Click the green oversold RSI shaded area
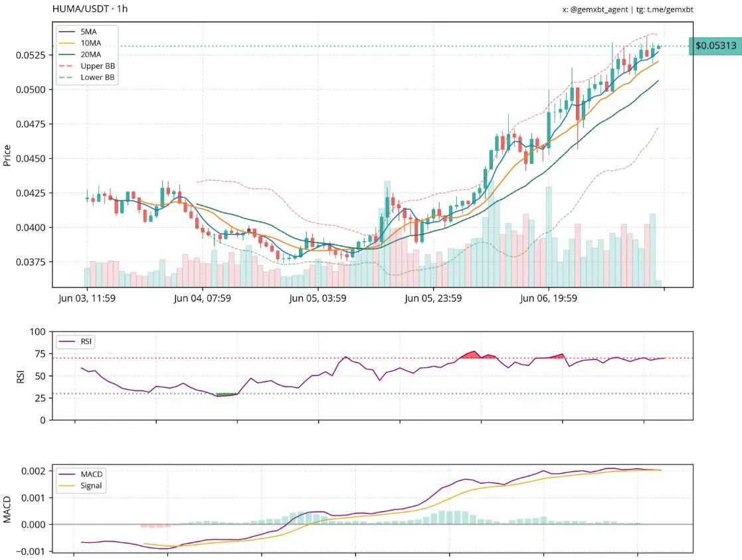This screenshot has height=560, width=742. click(227, 395)
